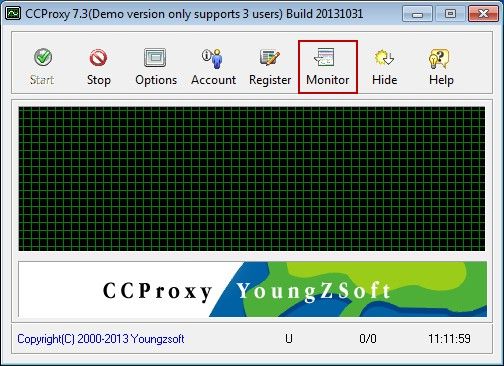Open the Register dialog
Viewport: 504px width, 366px height.
click(x=270, y=58)
